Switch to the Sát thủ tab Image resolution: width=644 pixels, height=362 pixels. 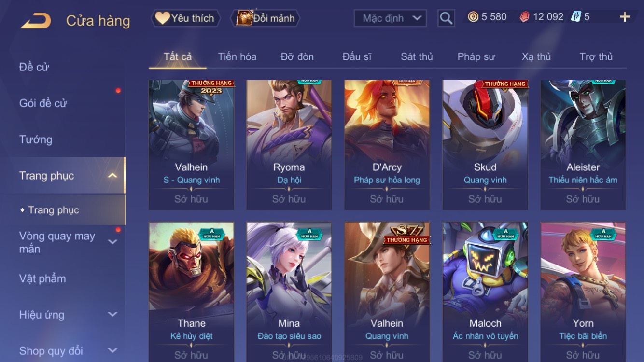coord(417,56)
